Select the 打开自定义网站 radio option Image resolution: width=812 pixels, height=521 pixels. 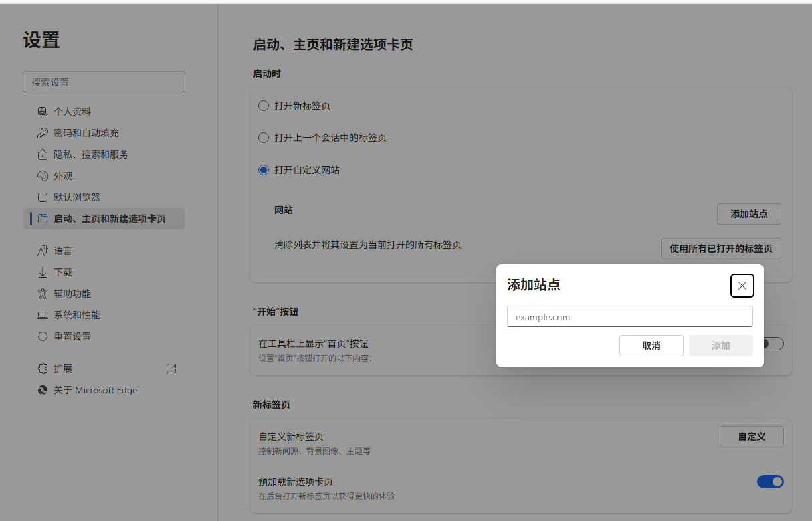point(264,170)
